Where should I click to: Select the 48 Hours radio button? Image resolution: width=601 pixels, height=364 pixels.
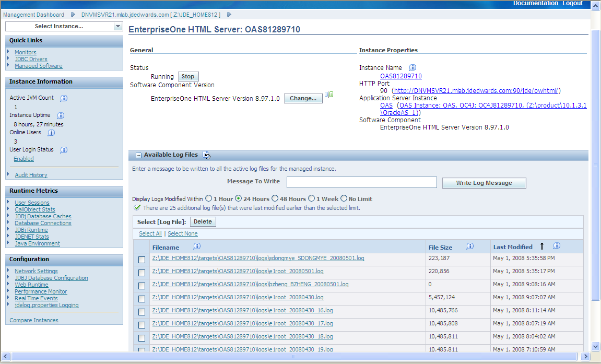point(275,198)
